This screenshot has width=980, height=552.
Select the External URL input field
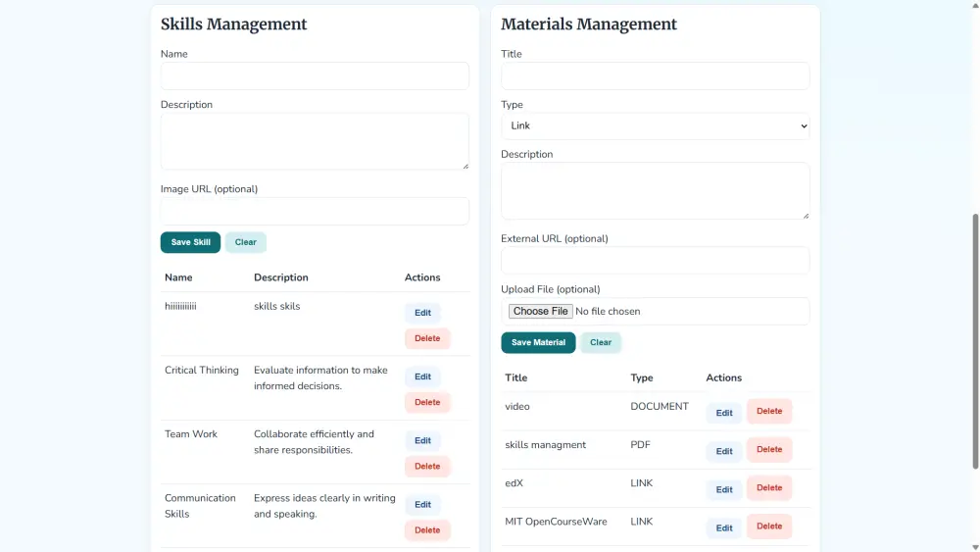655,260
